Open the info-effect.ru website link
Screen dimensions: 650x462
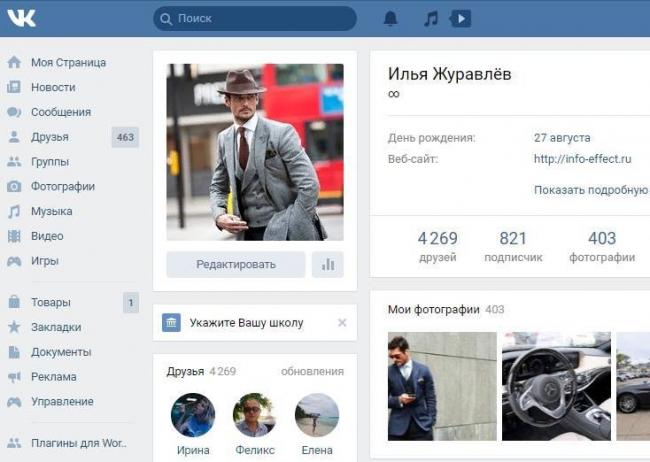582,159
